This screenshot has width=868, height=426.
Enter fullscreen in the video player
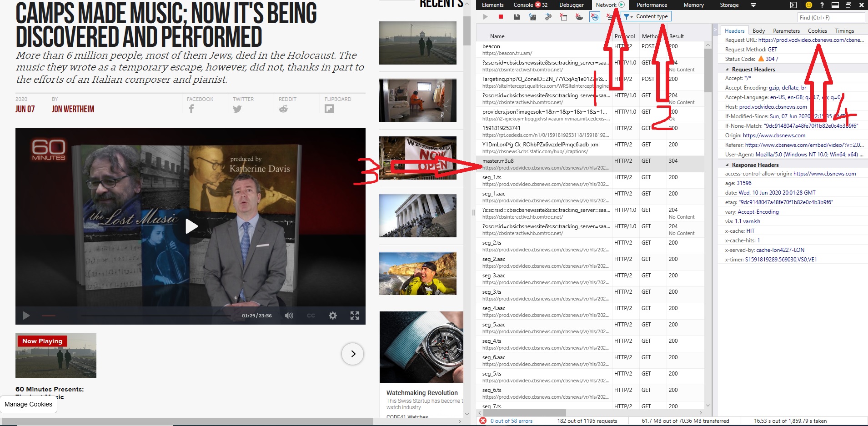pos(355,316)
